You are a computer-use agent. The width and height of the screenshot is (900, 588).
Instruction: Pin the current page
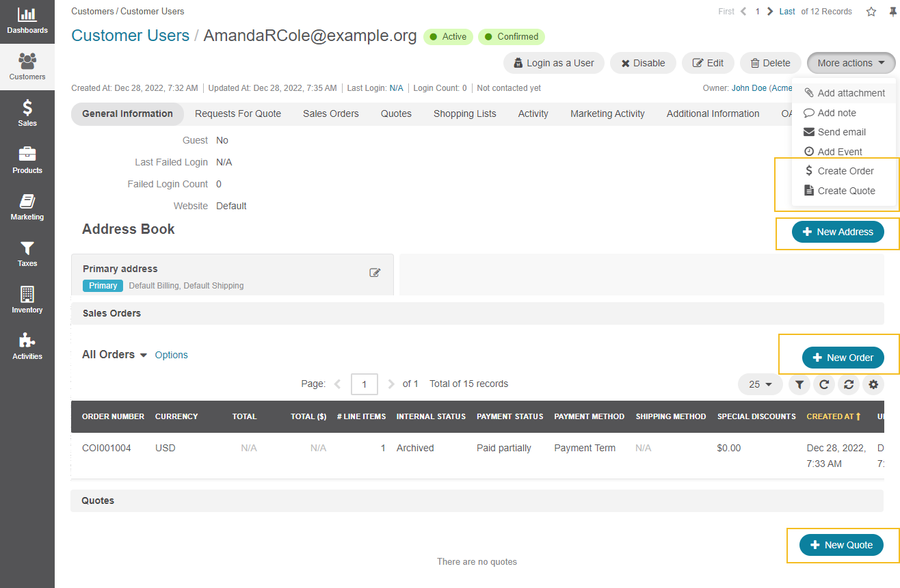(x=892, y=12)
